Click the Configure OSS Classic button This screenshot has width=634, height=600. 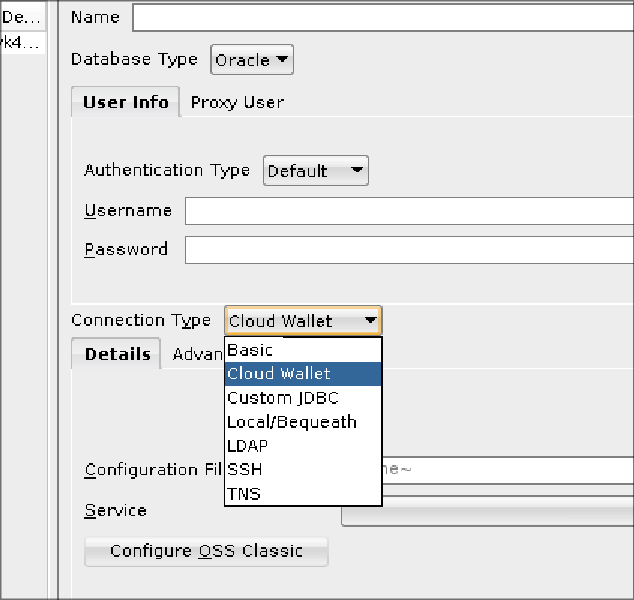[x=206, y=551]
